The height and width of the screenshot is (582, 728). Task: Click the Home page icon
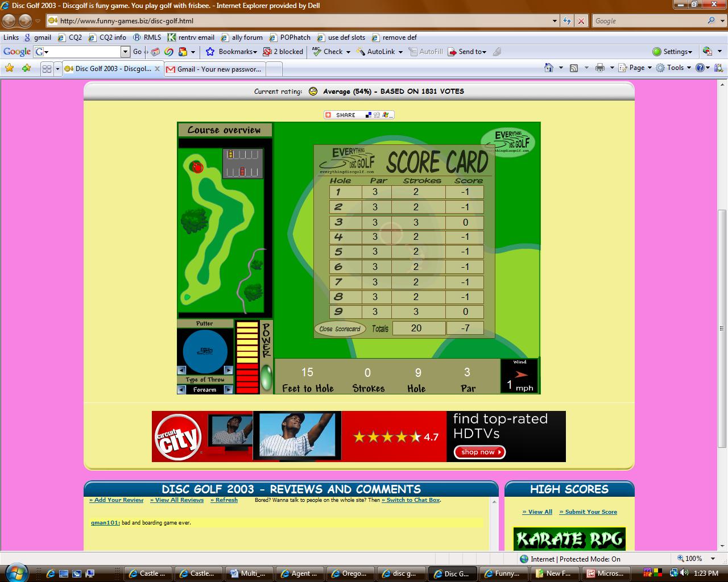point(548,68)
